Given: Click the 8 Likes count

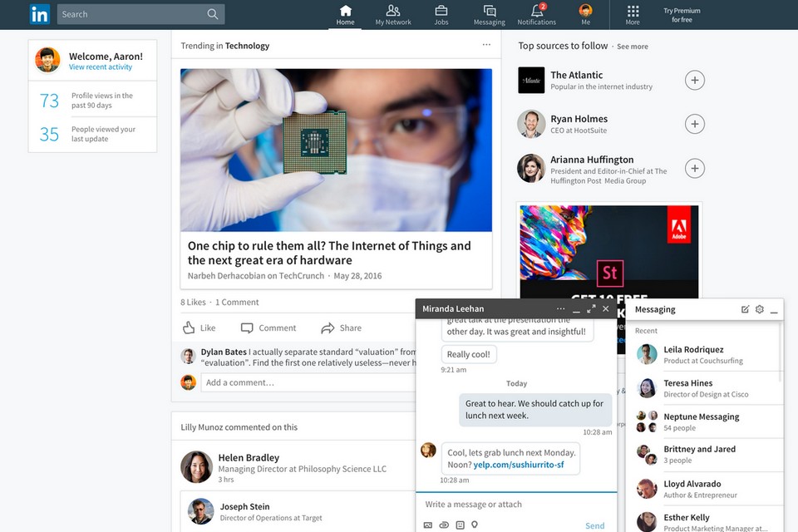Looking at the screenshot, I should pyautogui.click(x=193, y=302).
